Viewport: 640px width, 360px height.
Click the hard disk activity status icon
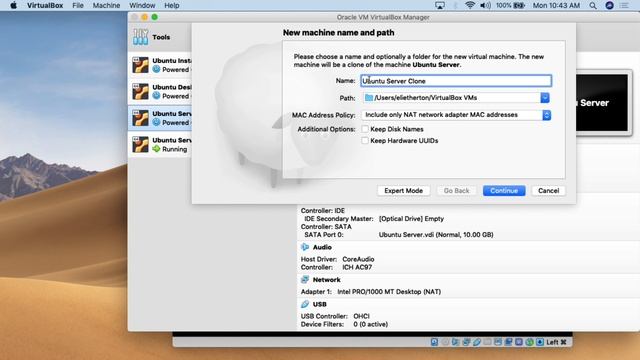(x=434, y=342)
